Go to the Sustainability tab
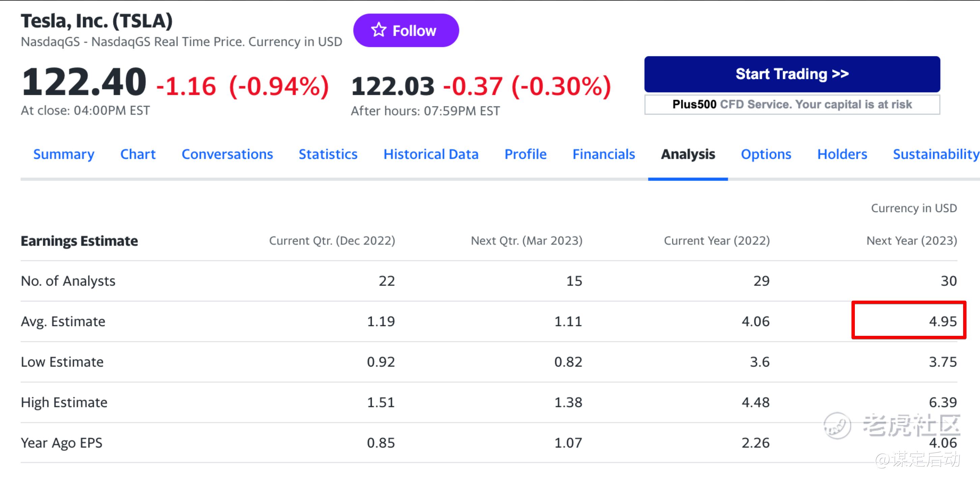 pos(935,154)
